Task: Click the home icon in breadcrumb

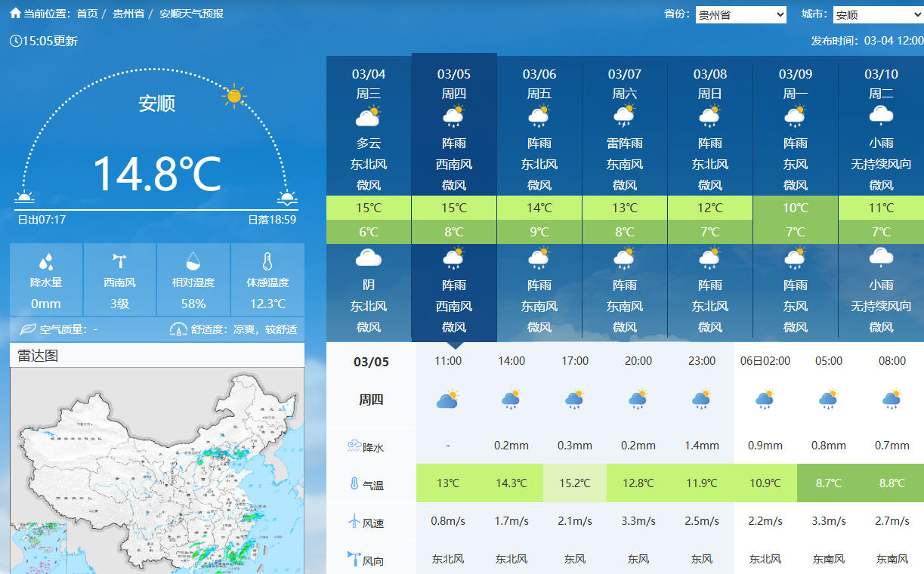Action: click(x=15, y=14)
